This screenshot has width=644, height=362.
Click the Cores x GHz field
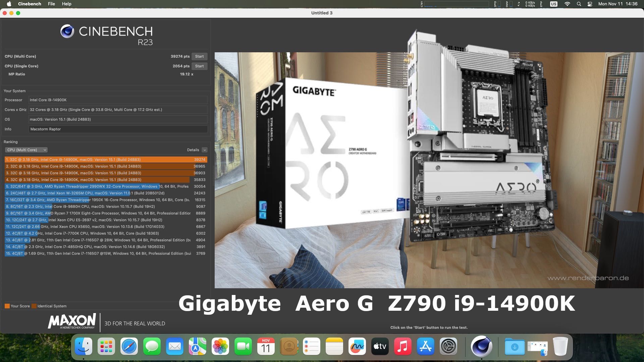point(118,110)
